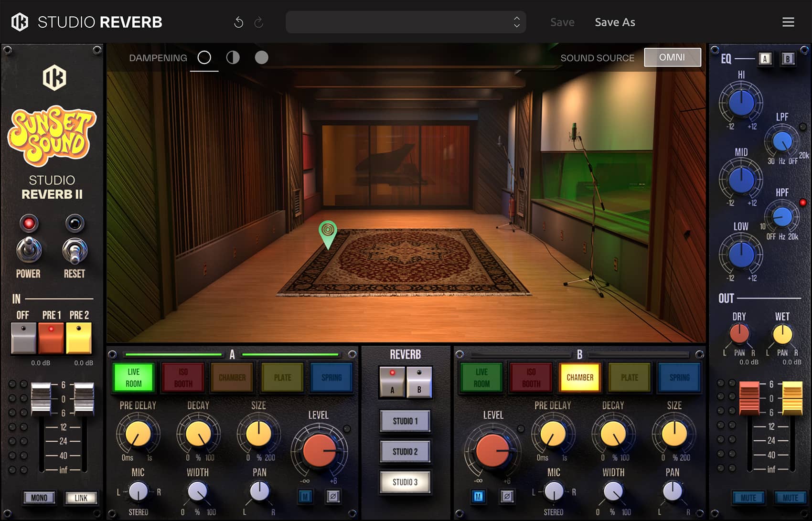Select the CHAMBER type in reverb A
812x521 pixels.
pos(232,377)
